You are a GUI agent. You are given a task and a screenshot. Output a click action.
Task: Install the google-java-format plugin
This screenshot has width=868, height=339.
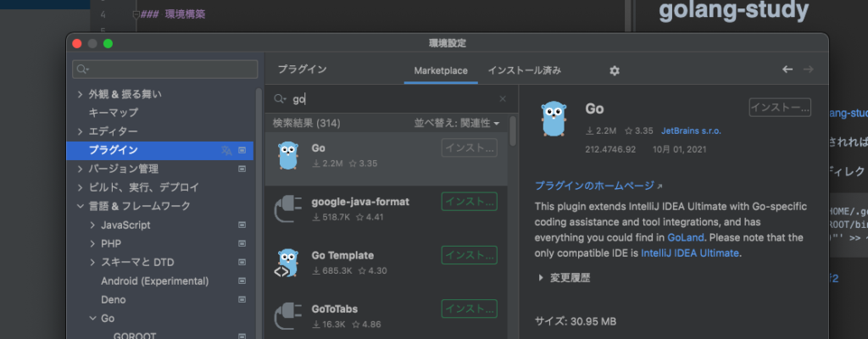tap(469, 202)
